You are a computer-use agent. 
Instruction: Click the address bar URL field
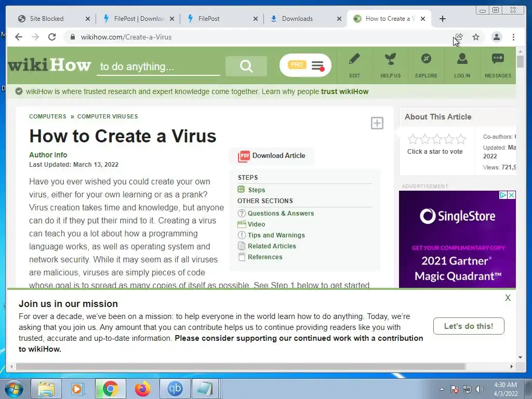(x=258, y=37)
